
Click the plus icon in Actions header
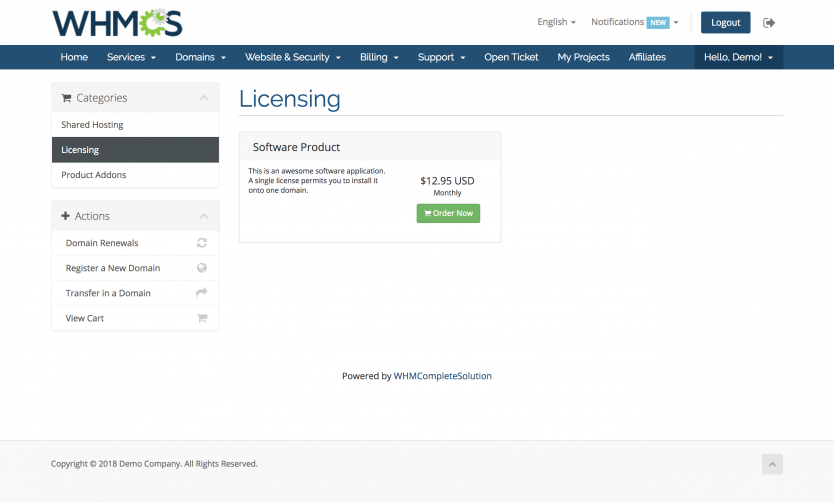[65, 215]
